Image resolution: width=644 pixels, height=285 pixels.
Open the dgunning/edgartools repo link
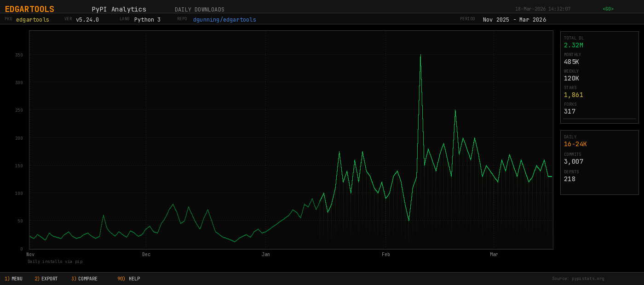click(x=224, y=20)
